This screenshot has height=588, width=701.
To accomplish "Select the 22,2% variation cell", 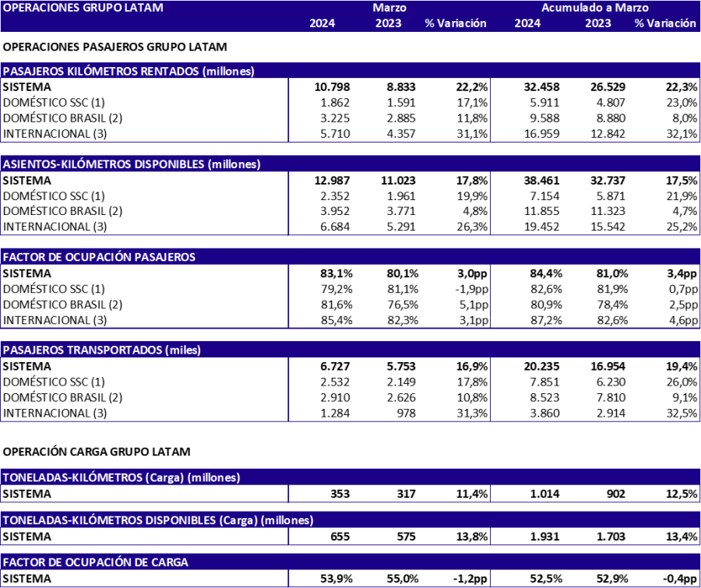I will point(472,86).
